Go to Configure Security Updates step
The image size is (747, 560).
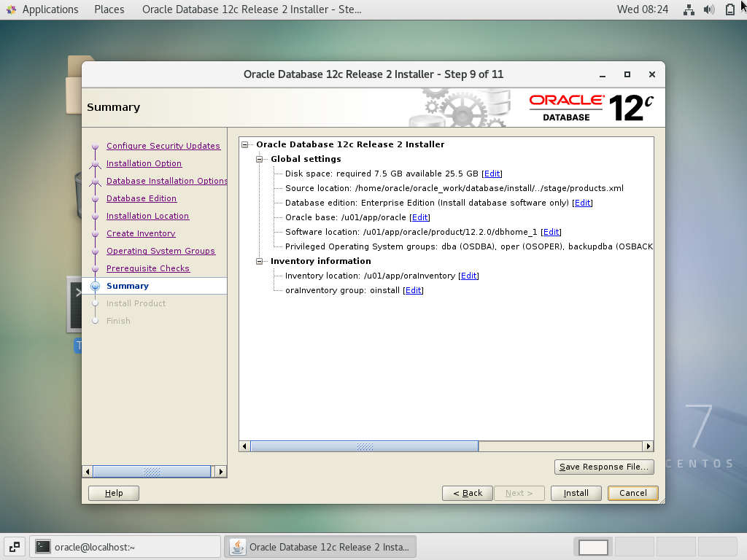click(x=163, y=146)
